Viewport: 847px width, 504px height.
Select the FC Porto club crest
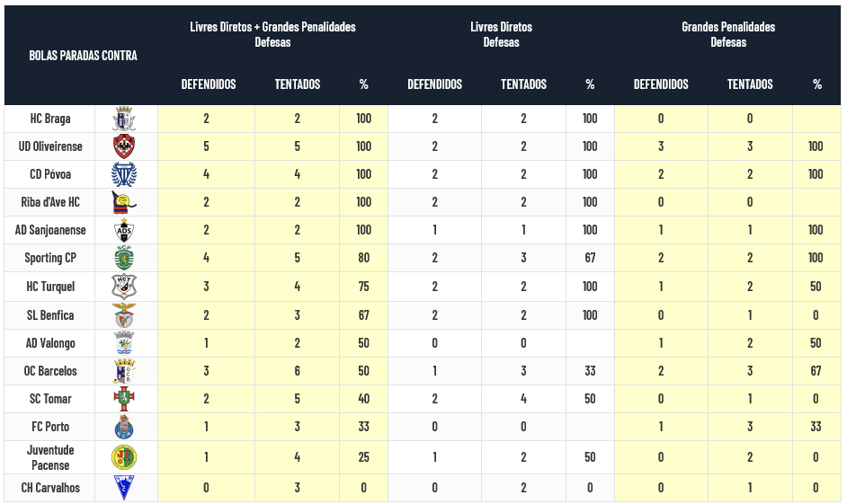coord(124,427)
